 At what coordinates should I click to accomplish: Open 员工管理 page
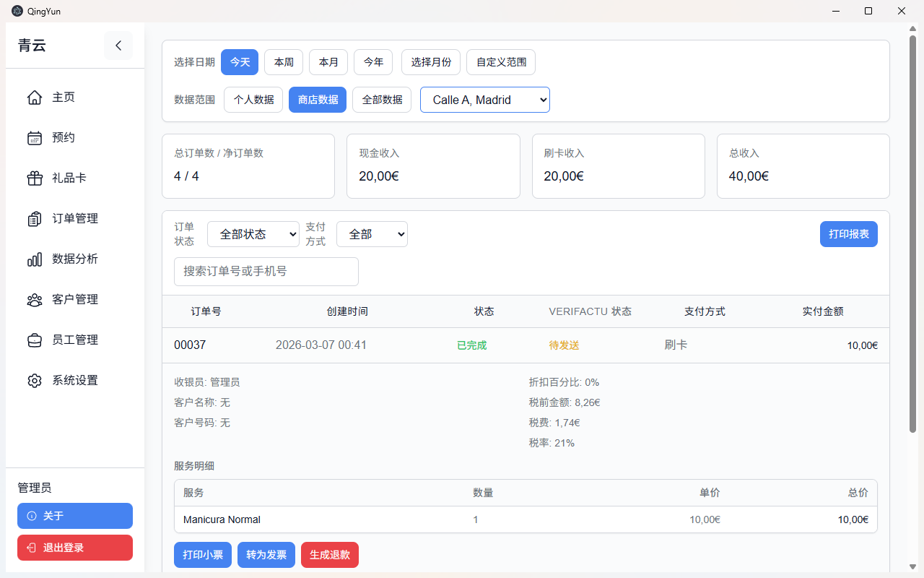click(75, 340)
